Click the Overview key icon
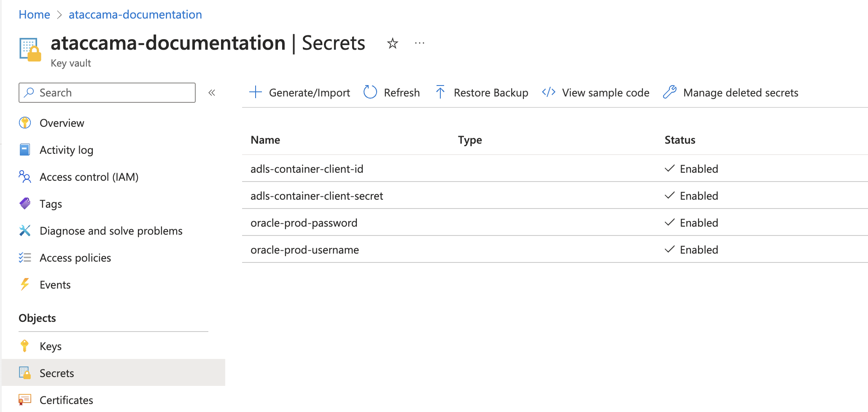This screenshot has height=412, width=868. pos(25,123)
